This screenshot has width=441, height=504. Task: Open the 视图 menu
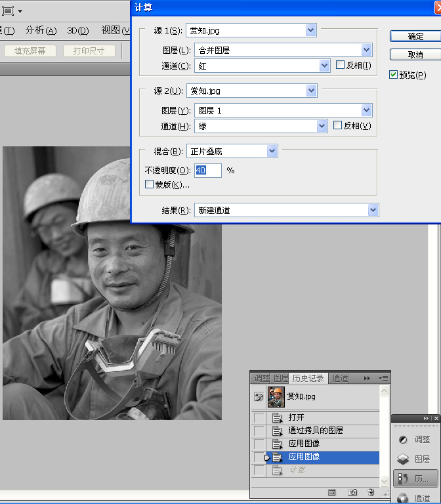[x=115, y=30]
